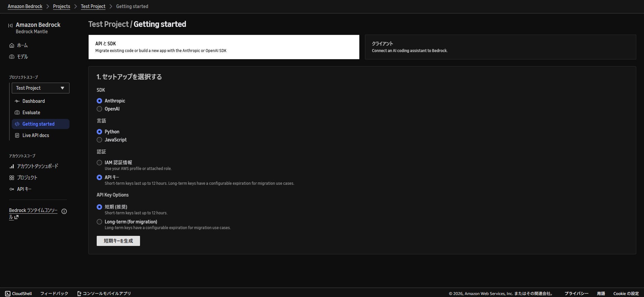
Task: Go to Dashboard in project scope
Action: pos(34,101)
